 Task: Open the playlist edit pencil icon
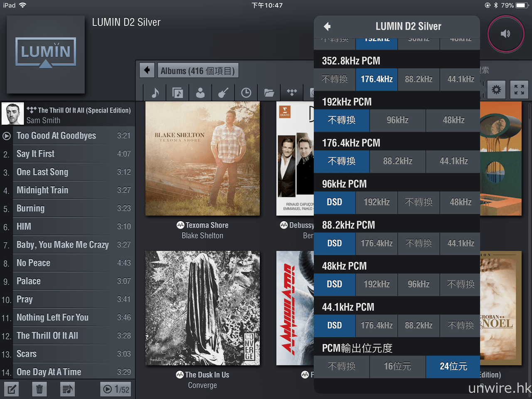coord(12,389)
